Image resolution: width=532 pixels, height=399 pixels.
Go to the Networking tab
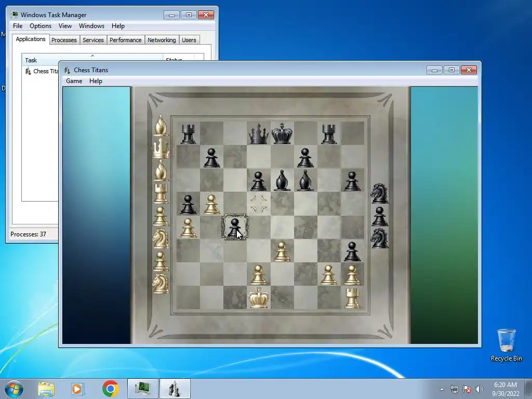click(162, 40)
